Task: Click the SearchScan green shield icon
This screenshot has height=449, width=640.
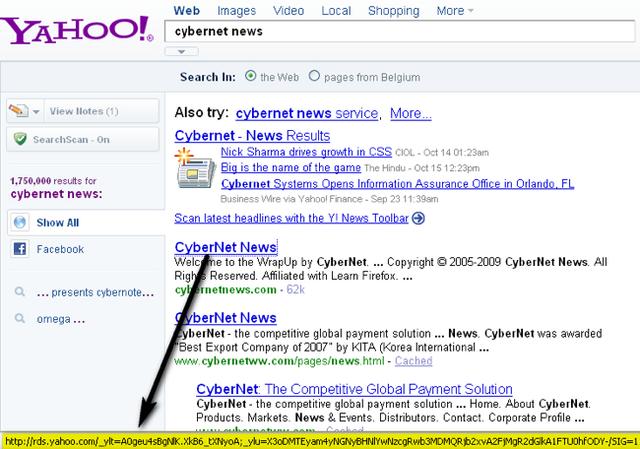Action: click(20, 139)
